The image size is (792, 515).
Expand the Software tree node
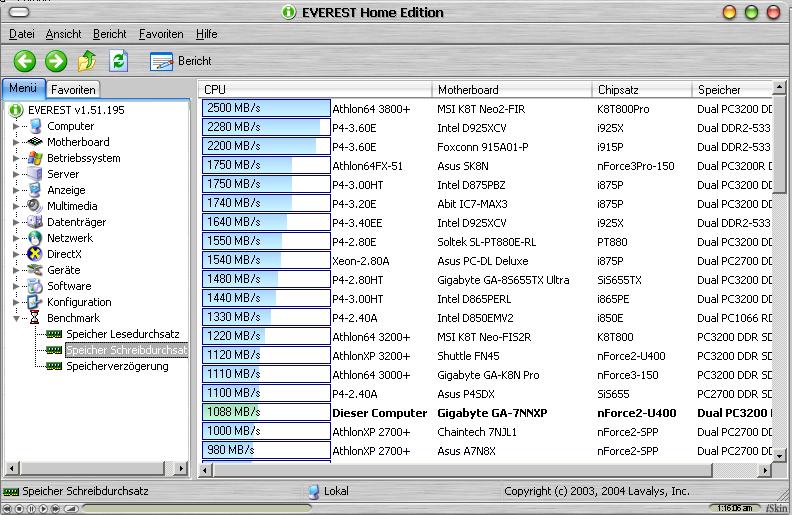pyautogui.click(x=16, y=286)
